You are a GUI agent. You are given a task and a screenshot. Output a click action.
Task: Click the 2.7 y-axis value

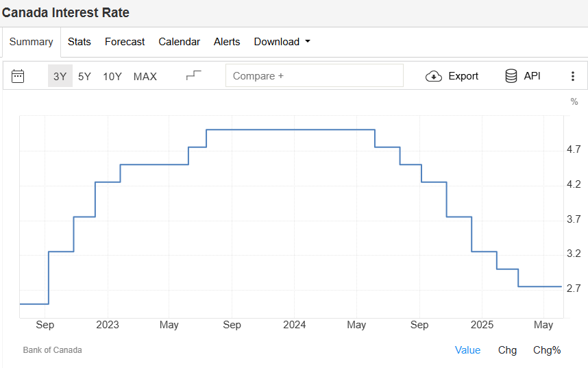(x=574, y=289)
